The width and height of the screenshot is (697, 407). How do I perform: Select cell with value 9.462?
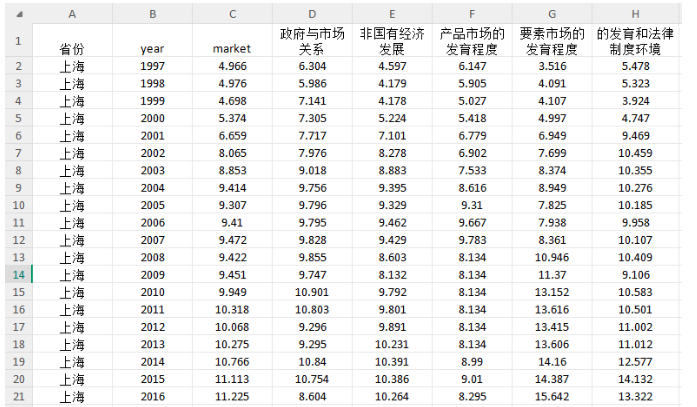[393, 223]
